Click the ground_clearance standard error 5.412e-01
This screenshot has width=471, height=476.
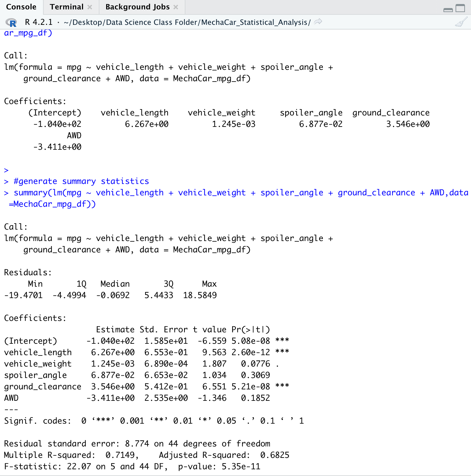166,387
